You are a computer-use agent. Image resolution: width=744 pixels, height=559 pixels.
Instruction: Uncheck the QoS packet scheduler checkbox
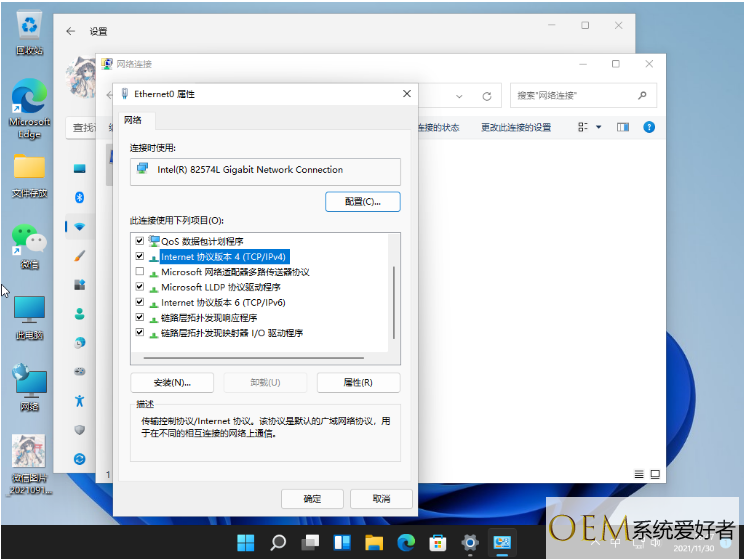[139, 241]
